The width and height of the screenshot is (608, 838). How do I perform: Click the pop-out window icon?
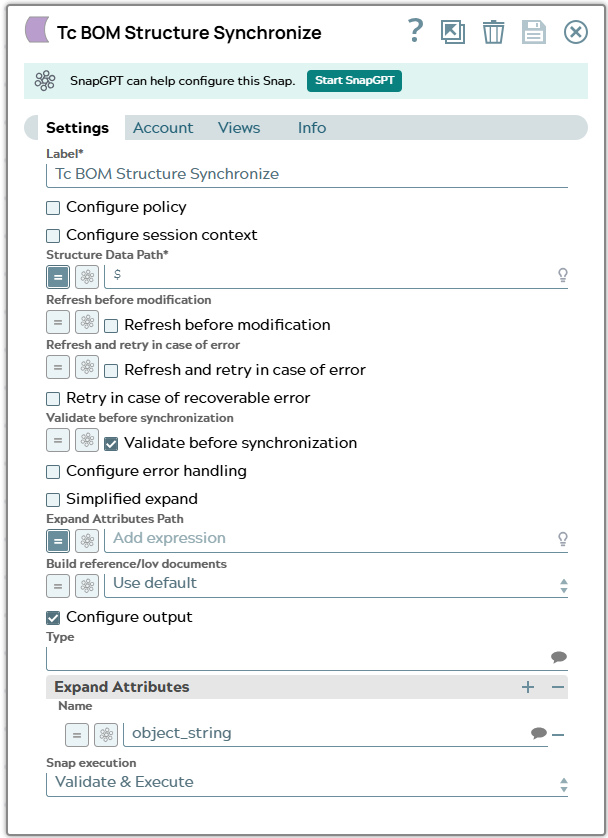(x=453, y=32)
